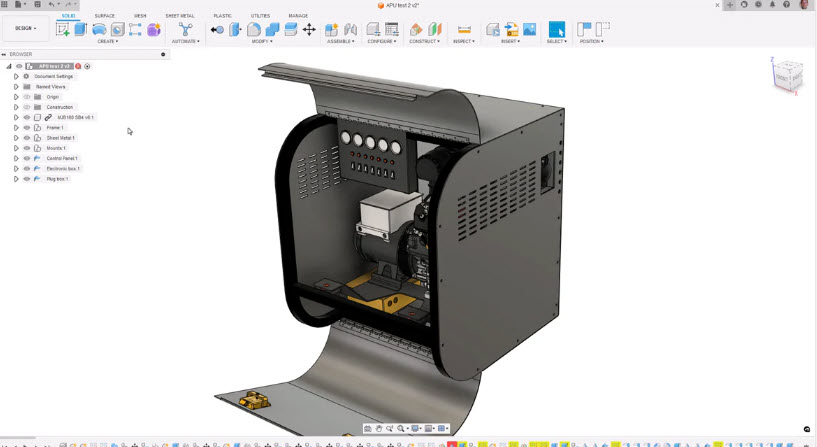The height and width of the screenshot is (447, 817).
Task: Expand the Document Settings node
Action: pos(16,77)
